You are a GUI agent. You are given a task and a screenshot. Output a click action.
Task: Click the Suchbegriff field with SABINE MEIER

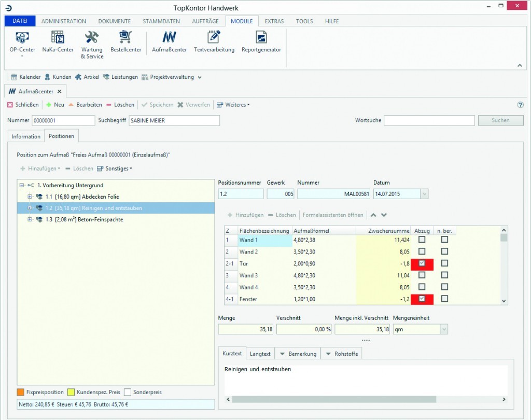[174, 120]
